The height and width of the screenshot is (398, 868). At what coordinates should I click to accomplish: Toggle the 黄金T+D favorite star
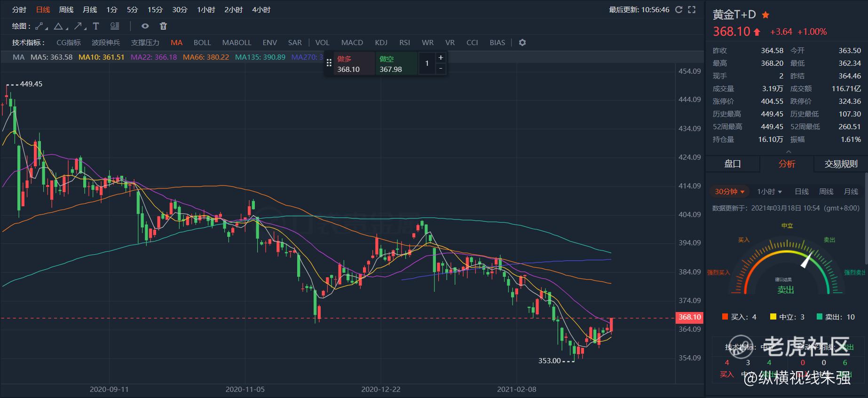point(765,15)
